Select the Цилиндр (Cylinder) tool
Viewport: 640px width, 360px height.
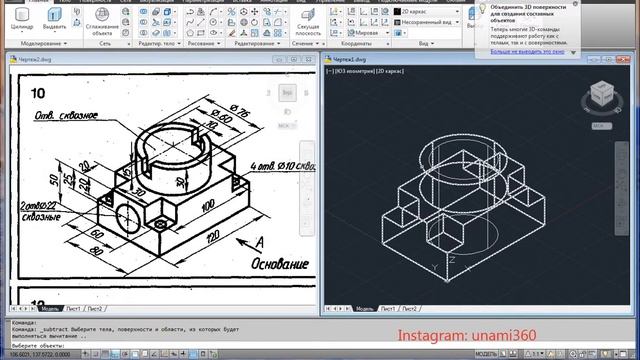(x=22, y=19)
